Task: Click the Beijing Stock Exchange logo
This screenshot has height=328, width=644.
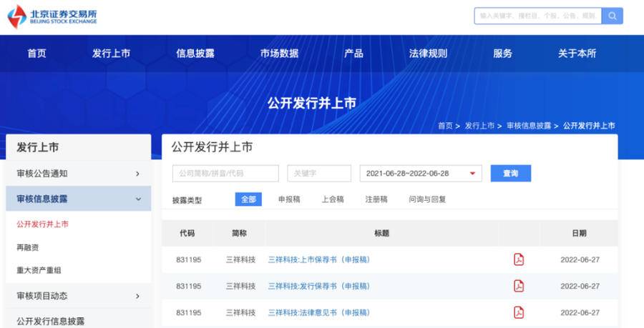Action: tap(52, 17)
